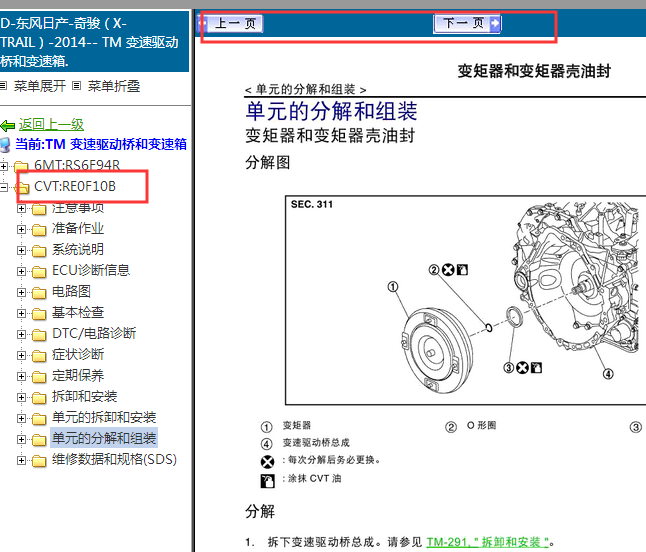Click folder icon of 定期保养

[39, 377]
